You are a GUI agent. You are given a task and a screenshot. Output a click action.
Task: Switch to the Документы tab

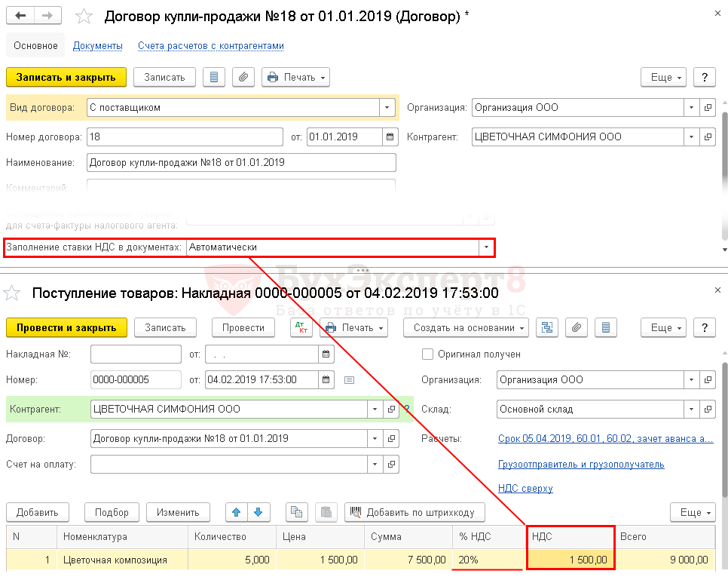point(98,46)
